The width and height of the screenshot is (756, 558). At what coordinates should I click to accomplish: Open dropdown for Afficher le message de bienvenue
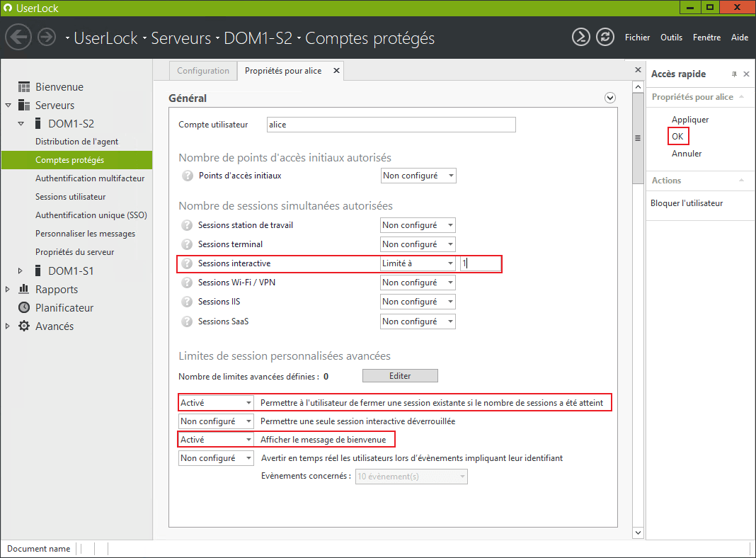(216, 439)
